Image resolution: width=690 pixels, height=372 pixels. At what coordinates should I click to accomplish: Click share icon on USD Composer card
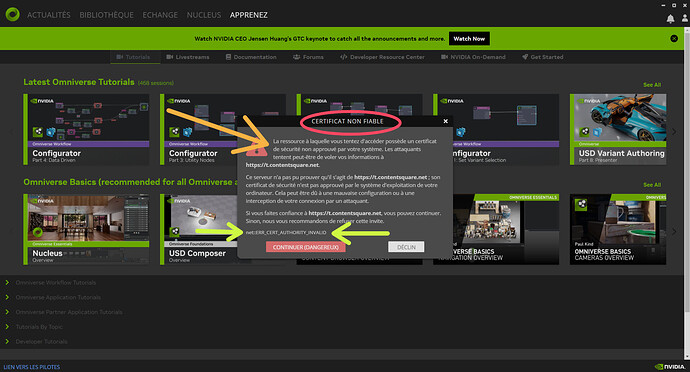175,231
